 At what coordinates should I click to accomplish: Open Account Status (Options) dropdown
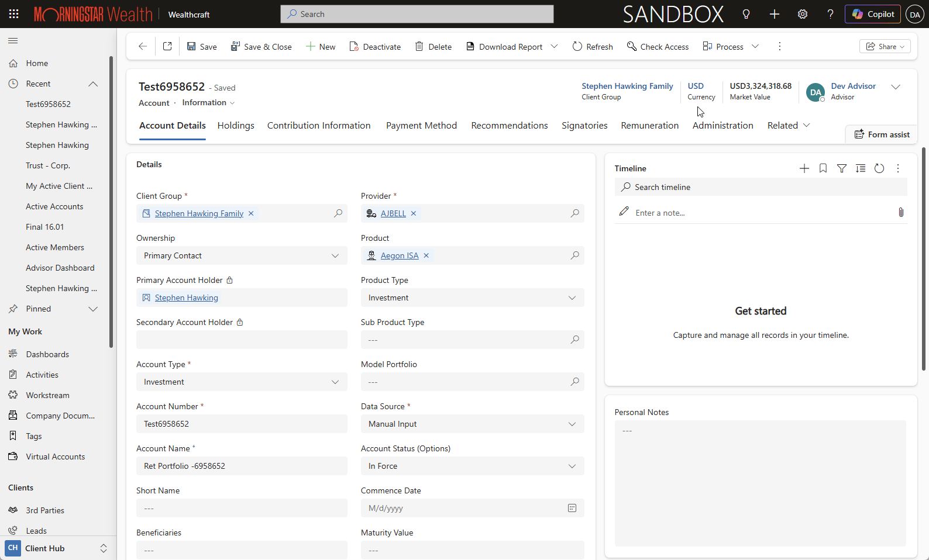[x=472, y=466]
